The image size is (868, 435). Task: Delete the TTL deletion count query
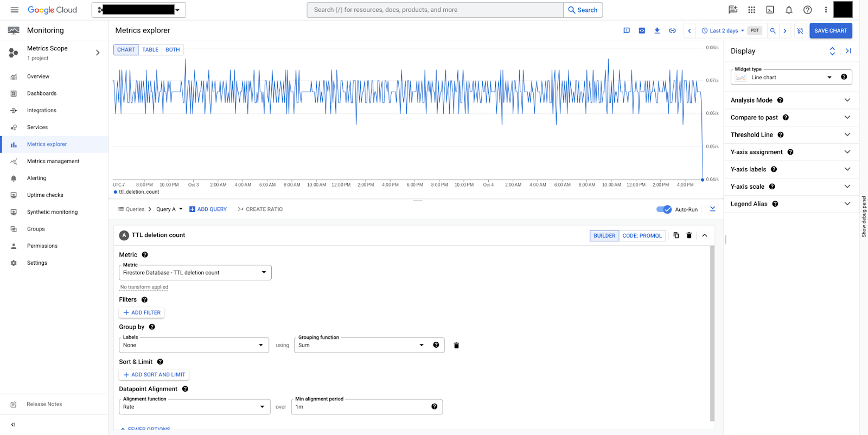tap(689, 235)
